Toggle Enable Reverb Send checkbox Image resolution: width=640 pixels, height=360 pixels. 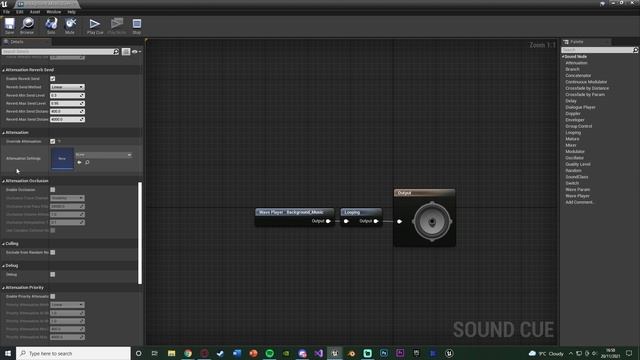(x=53, y=79)
